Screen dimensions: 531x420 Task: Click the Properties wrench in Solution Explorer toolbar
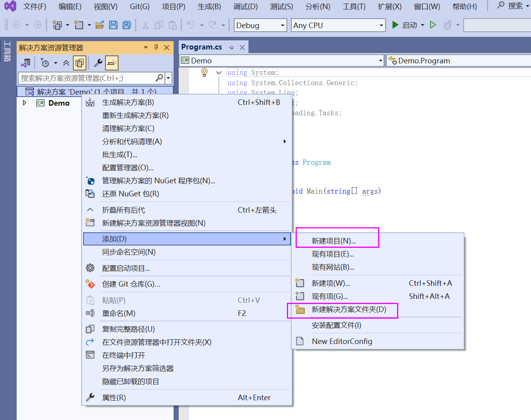point(98,63)
